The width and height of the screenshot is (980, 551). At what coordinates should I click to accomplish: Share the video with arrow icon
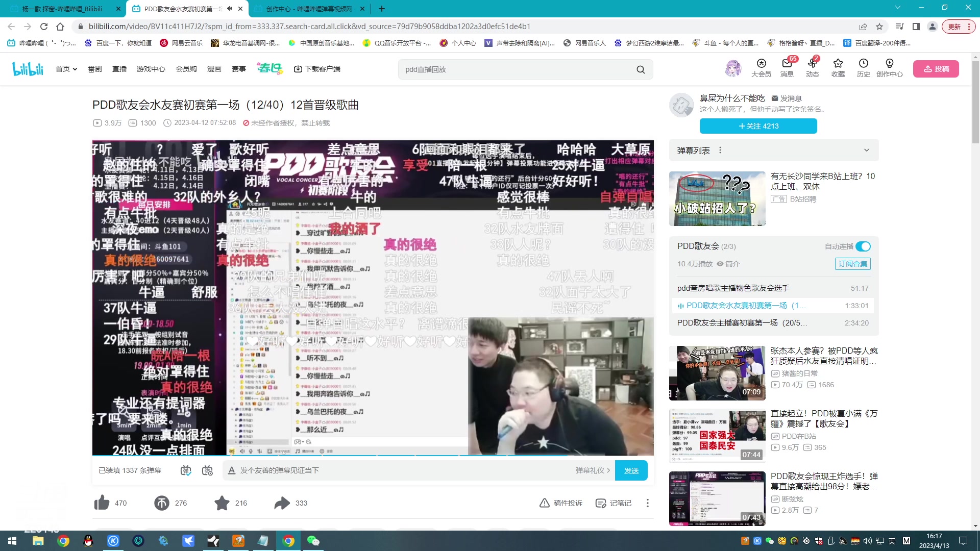pyautogui.click(x=282, y=503)
